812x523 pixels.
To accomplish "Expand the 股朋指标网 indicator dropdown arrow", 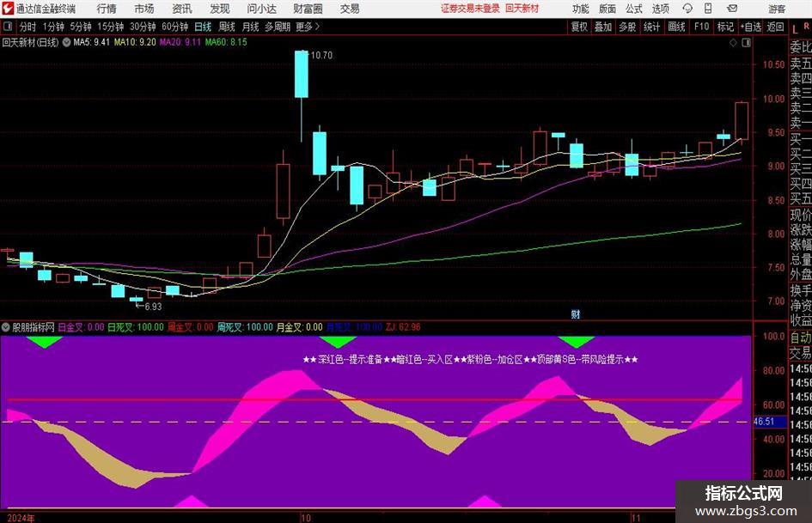I will tap(6, 327).
